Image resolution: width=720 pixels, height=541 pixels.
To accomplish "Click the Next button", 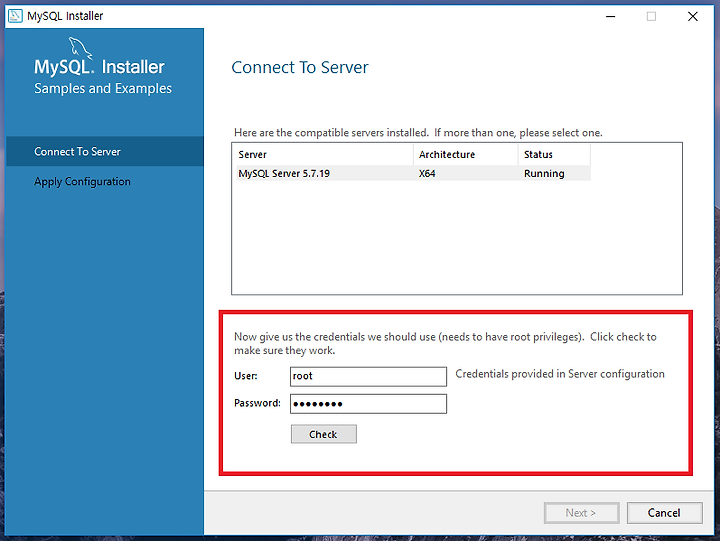I will pos(581,513).
